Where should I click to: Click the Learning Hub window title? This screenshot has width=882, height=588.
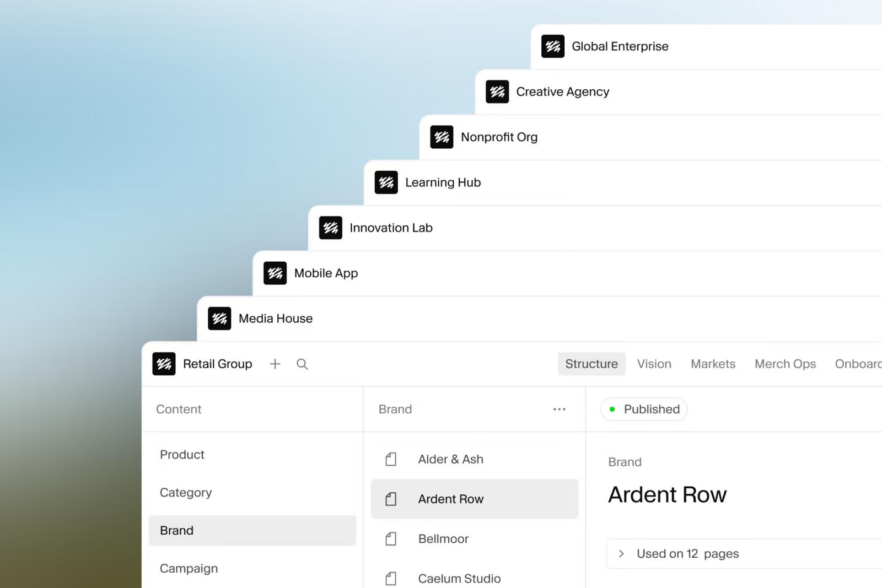[443, 182]
